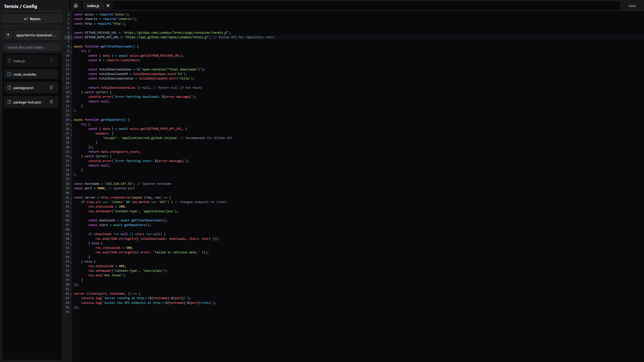Collapse the getTotalDownloads function at line 8
This screenshot has width=644, height=362.
[71, 47]
